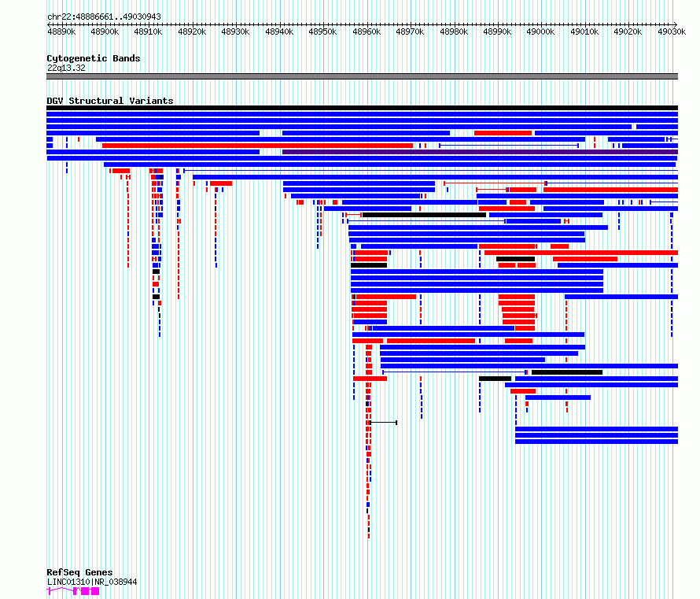Click the magenta LINC01310 gene glyph
This screenshot has height=599, width=700.
point(73,591)
